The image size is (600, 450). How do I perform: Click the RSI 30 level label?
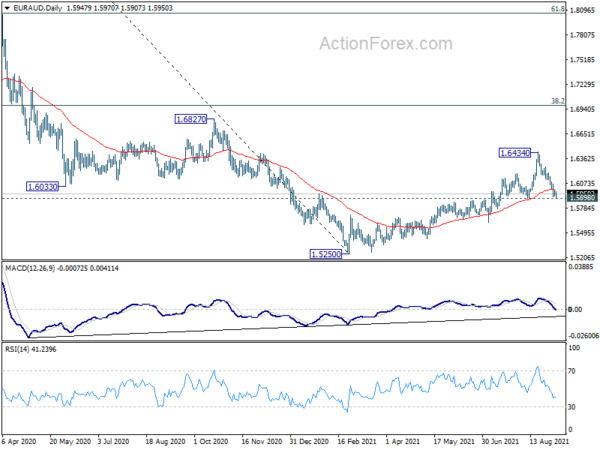572,407
